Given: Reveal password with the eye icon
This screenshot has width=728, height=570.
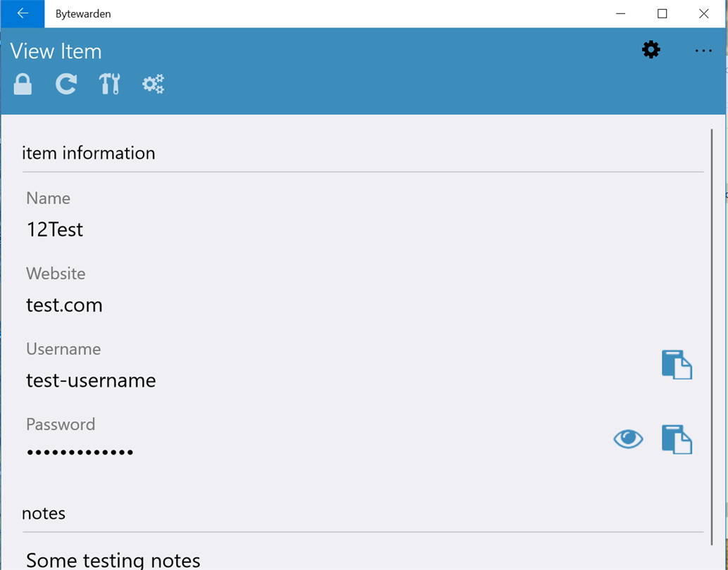Looking at the screenshot, I should coord(628,438).
